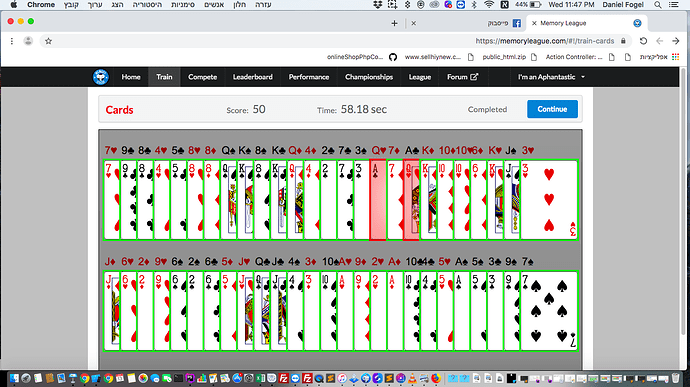The image size is (690, 387).
Task: Go to the Performance page
Action: click(x=308, y=77)
